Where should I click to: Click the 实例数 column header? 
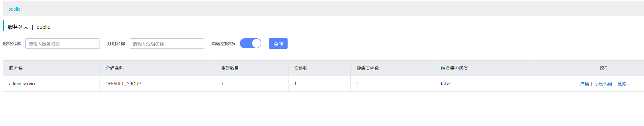click(x=301, y=68)
